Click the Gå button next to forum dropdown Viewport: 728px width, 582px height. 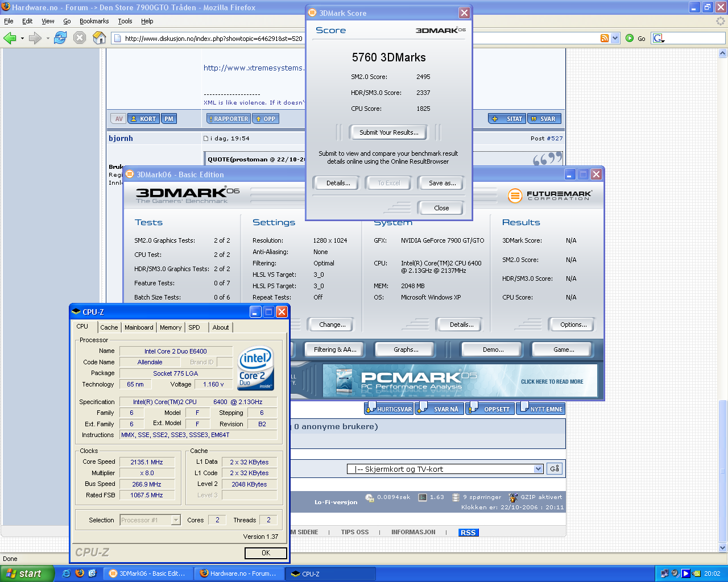(555, 469)
